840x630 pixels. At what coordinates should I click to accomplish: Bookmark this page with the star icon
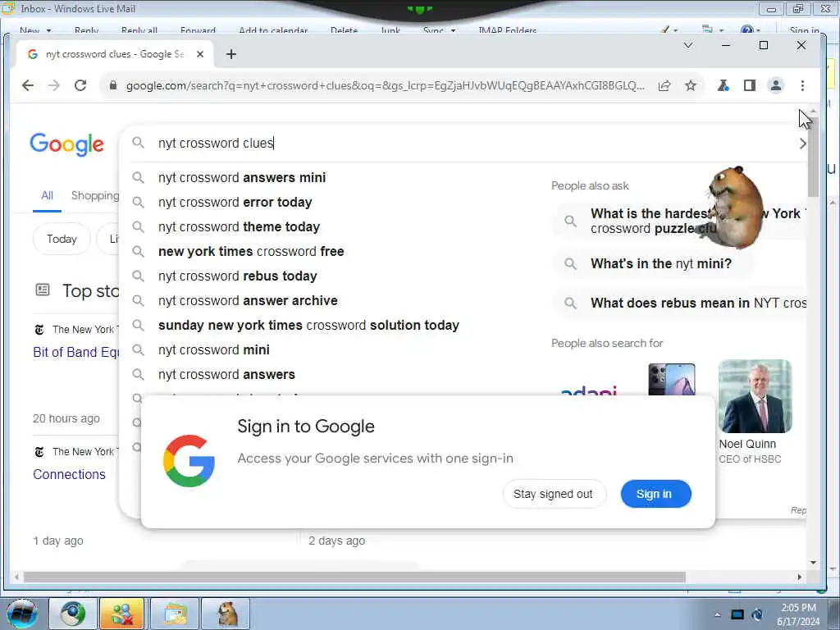(x=691, y=85)
